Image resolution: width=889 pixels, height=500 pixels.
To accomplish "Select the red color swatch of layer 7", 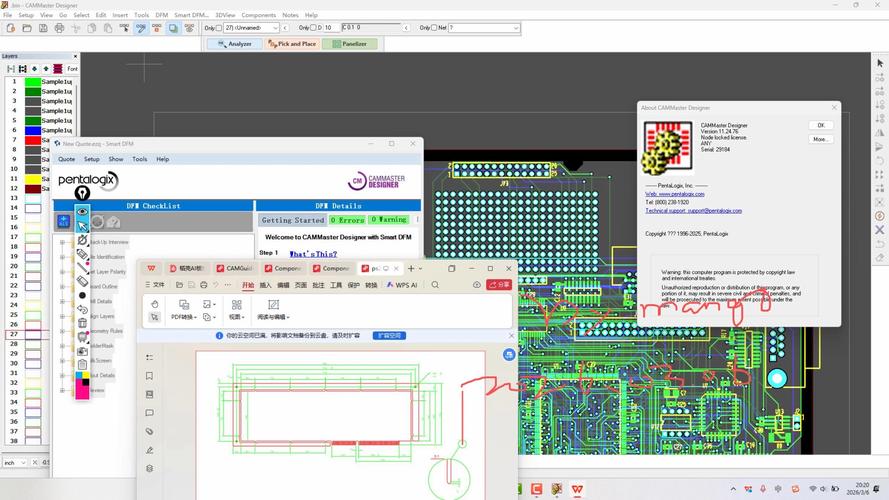I will click(33, 140).
